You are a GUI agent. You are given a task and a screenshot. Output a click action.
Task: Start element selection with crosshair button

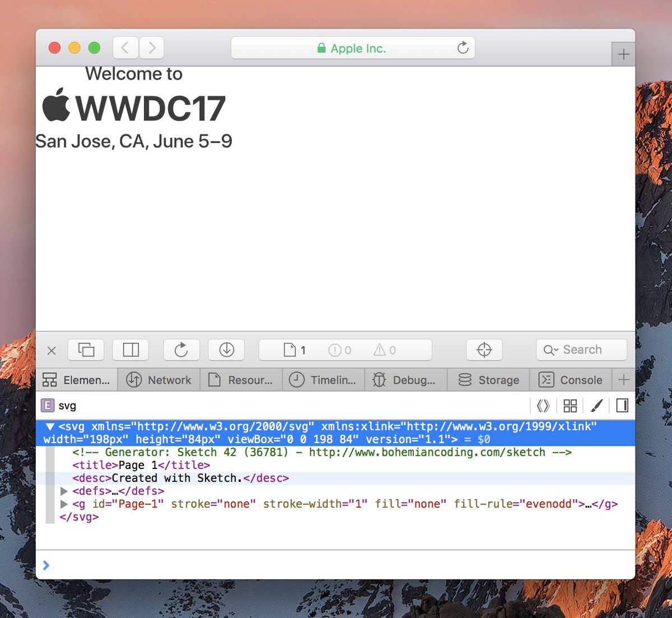(484, 350)
